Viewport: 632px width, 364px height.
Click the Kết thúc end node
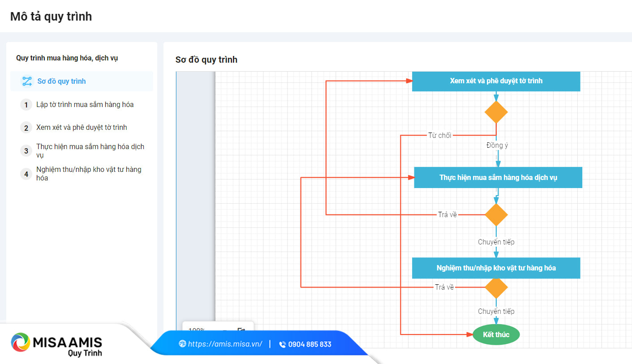click(x=496, y=335)
